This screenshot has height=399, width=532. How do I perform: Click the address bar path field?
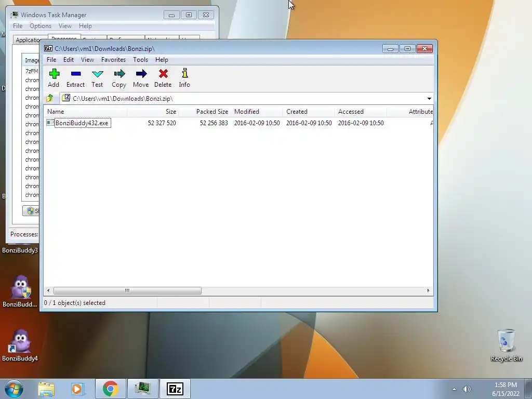(x=243, y=98)
